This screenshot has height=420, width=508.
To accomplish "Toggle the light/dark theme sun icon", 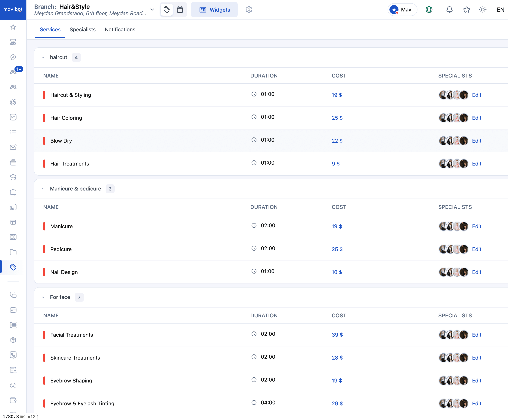I will click(x=483, y=10).
